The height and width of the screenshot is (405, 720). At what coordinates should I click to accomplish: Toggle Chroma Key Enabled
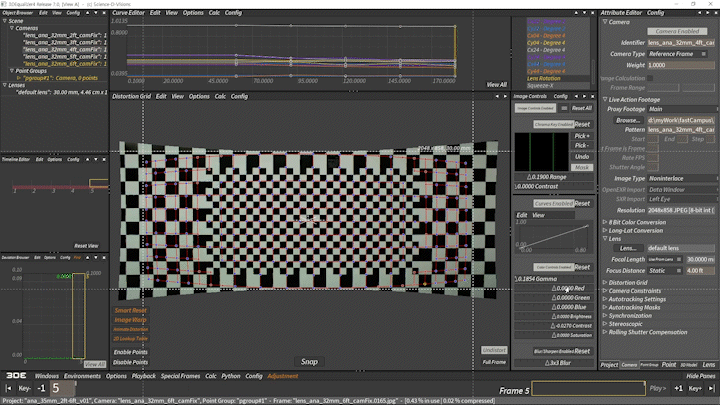(553, 124)
